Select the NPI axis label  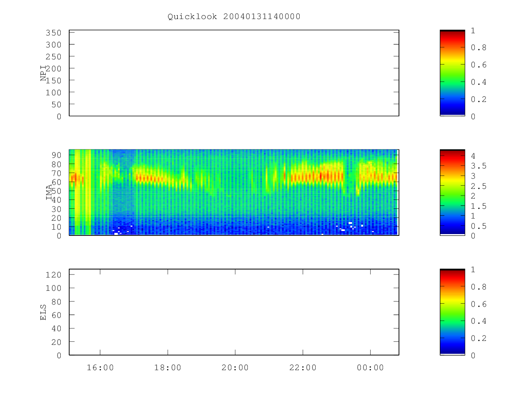click(43, 74)
